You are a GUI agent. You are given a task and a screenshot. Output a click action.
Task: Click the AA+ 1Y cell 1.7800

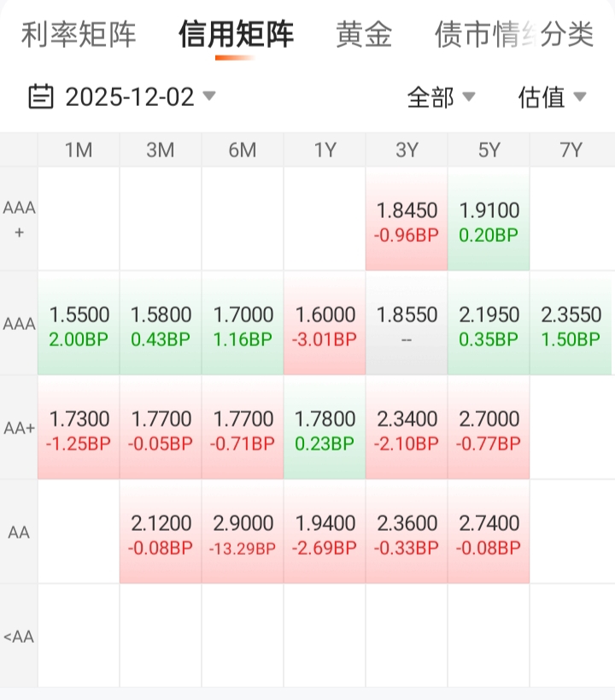tap(325, 429)
